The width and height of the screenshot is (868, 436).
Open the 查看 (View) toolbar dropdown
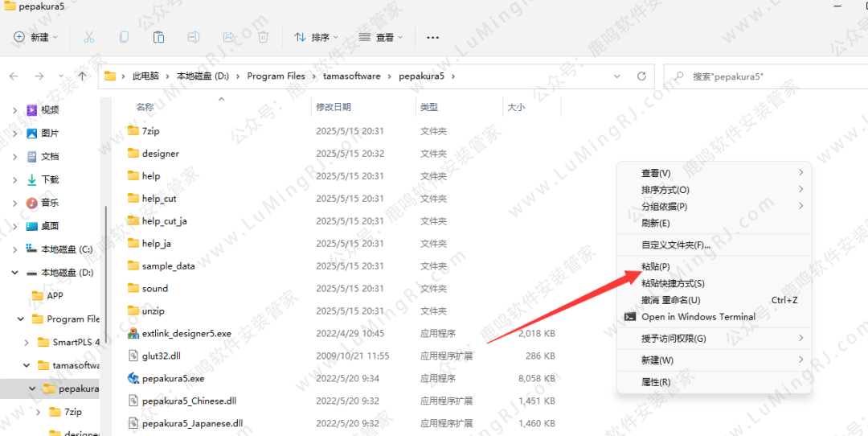380,37
